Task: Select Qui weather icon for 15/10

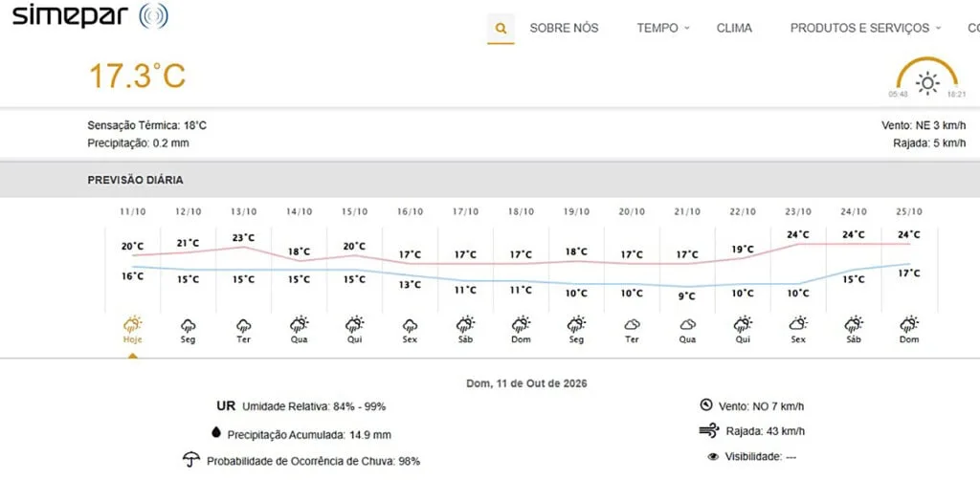Action: click(354, 324)
